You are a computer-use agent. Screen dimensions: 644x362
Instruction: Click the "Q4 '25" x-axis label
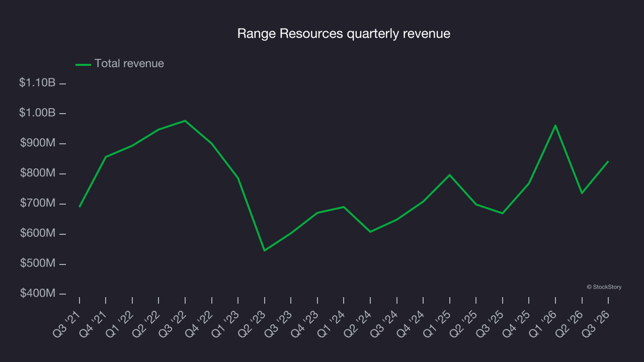pyautogui.click(x=517, y=324)
